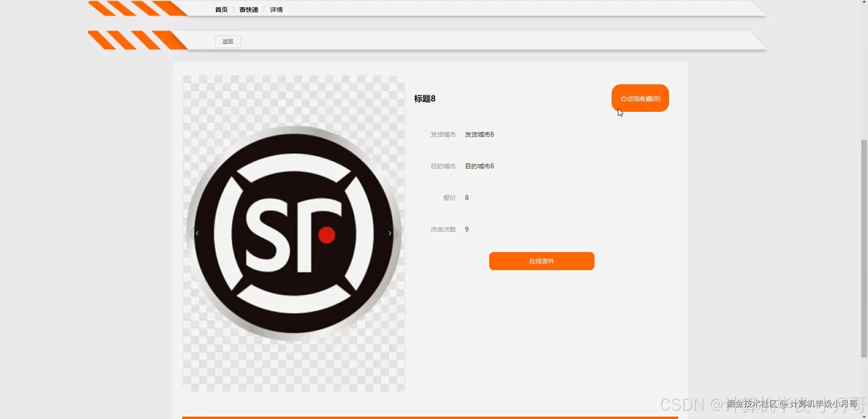The width and height of the screenshot is (868, 419).
Task: Click the orange 在线寄件 button
Action: click(x=541, y=261)
